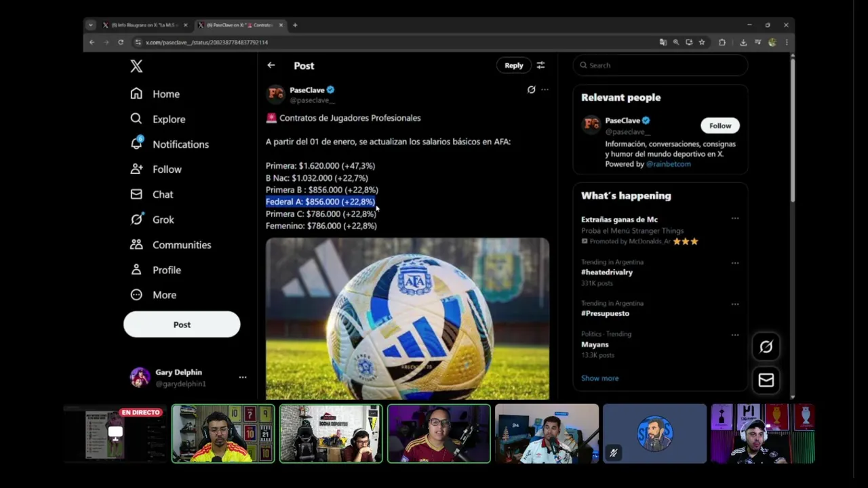Image resolution: width=868 pixels, height=488 pixels.
Task: Go to Explore
Action: point(158,119)
